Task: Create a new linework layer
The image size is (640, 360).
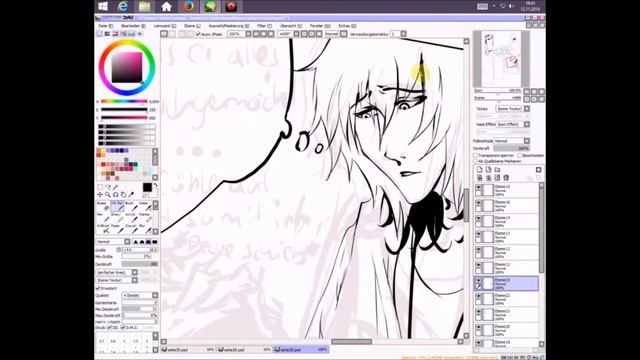Action: pos(488,170)
